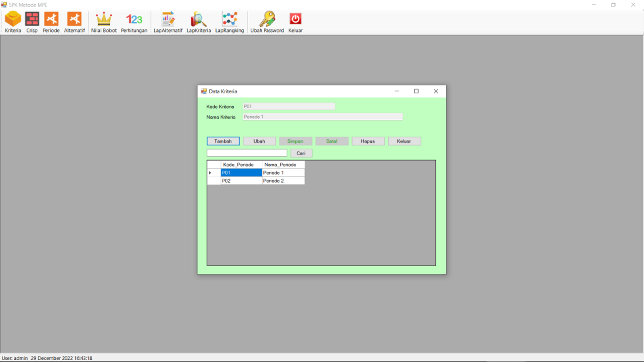Open the Alternatif toolbar icon

75,22
